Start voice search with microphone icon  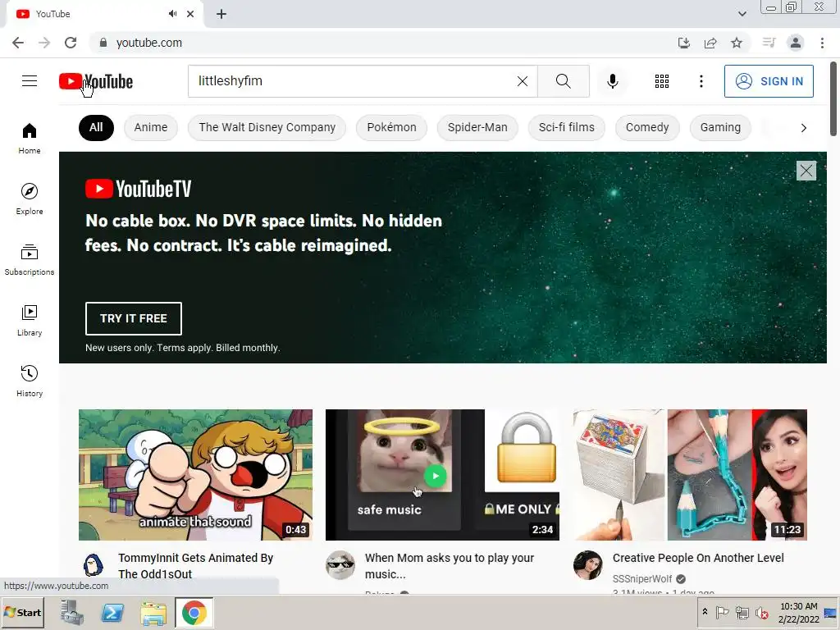(x=612, y=81)
